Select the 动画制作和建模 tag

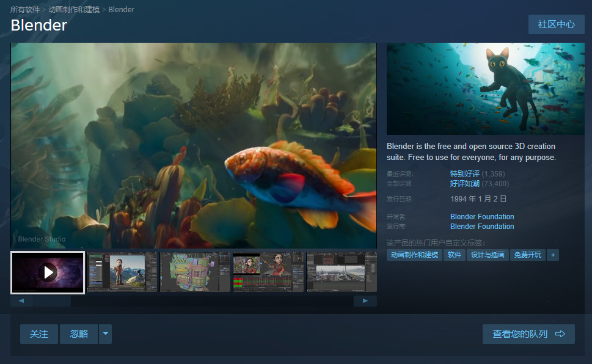point(414,255)
